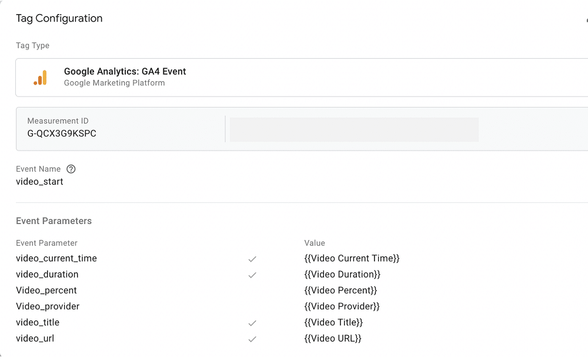This screenshot has width=588, height=364.
Task: Open the Event Name help icon
Action: tap(71, 169)
